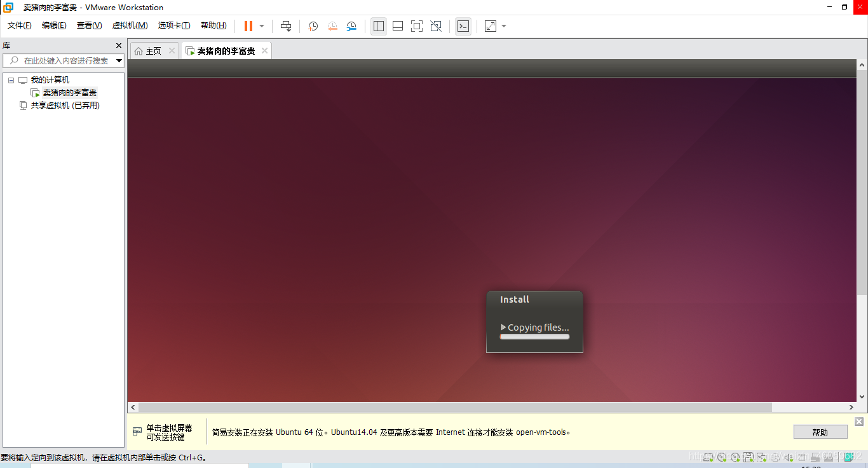Take a snapshot of this virtual machine
Viewport: 868px width, 468px height.
click(313, 26)
